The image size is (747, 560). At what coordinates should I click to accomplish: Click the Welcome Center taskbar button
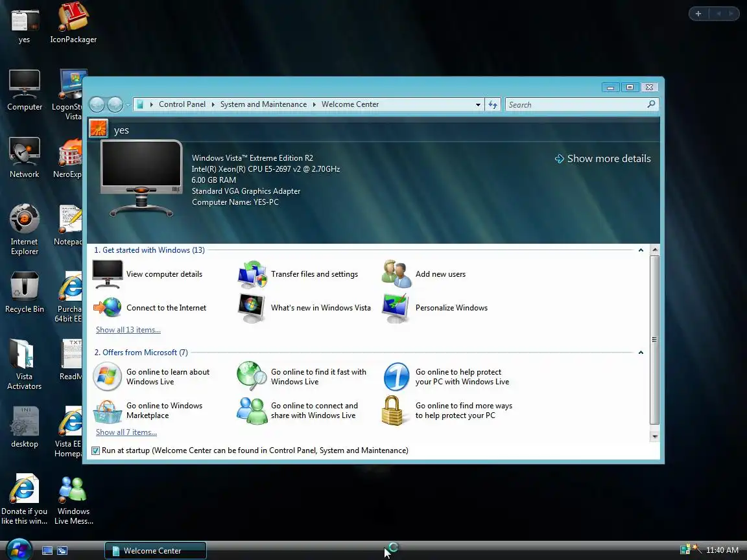[156, 550]
